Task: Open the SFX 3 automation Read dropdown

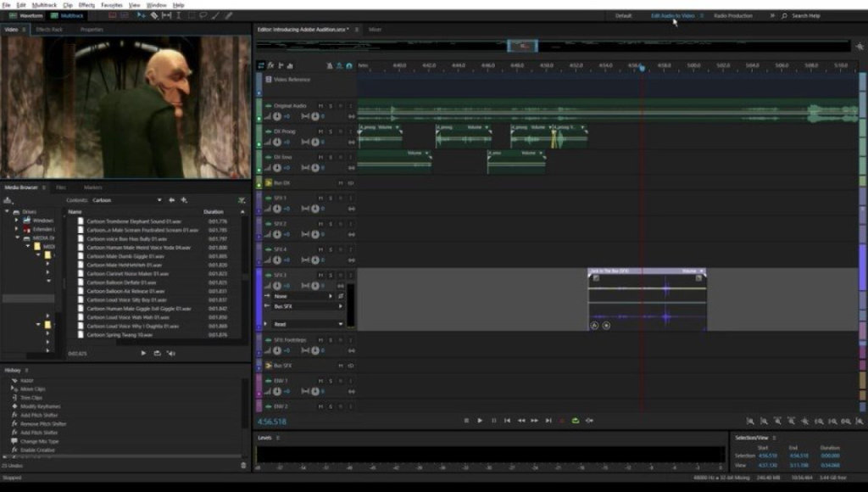Action: (x=307, y=324)
